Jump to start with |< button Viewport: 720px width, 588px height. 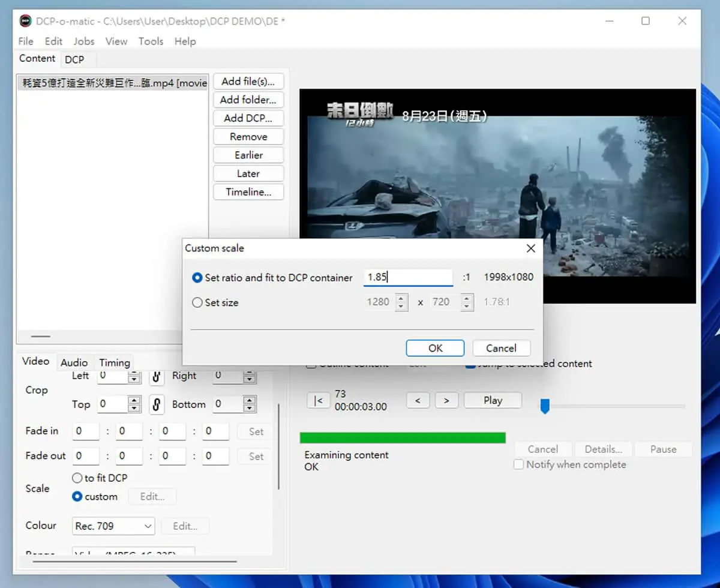tap(318, 400)
